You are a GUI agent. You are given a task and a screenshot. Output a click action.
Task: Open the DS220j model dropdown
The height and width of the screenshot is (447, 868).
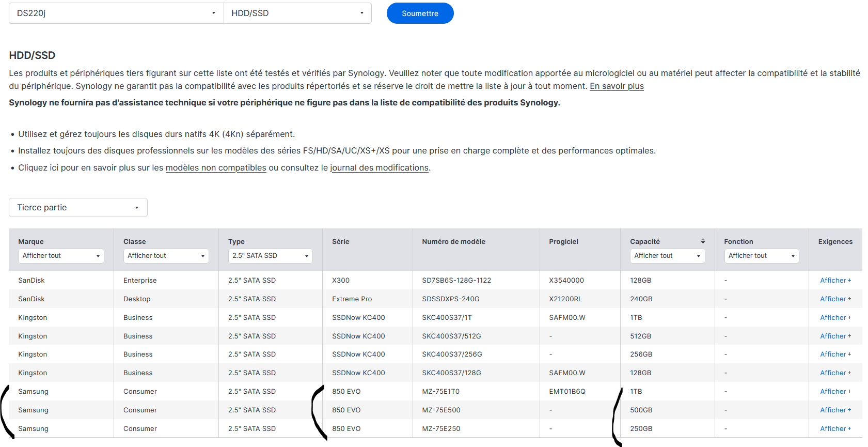click(116, 13)
